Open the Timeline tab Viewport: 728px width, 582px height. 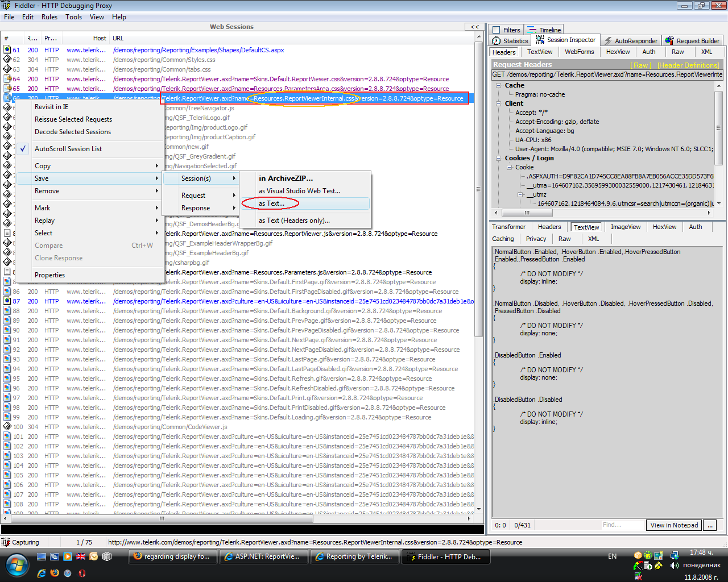pos(544,30)
